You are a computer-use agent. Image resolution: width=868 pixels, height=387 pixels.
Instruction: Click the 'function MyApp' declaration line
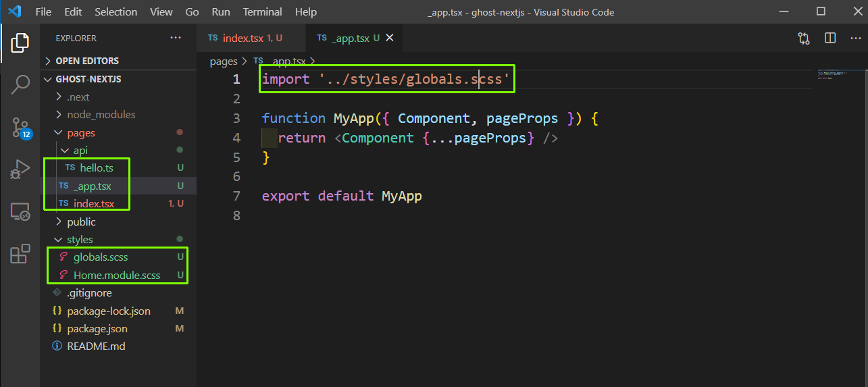[x=430, y=118]
